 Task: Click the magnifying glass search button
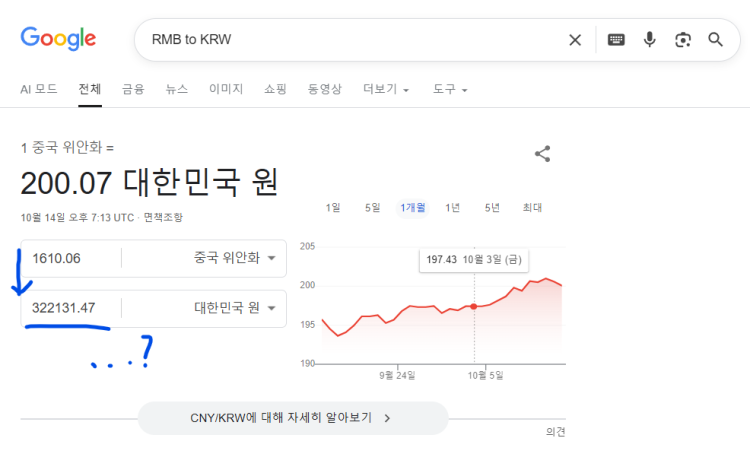(x=716, y=40)
